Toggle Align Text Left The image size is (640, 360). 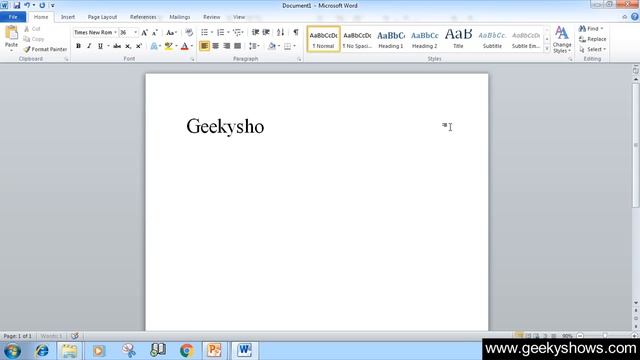click(x=204, y=46)
